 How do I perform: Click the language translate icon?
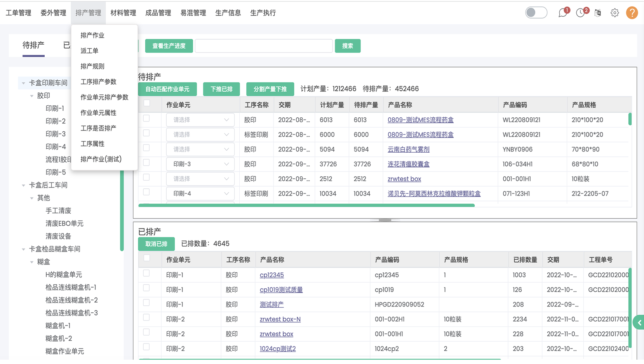[x=598, y=13]
